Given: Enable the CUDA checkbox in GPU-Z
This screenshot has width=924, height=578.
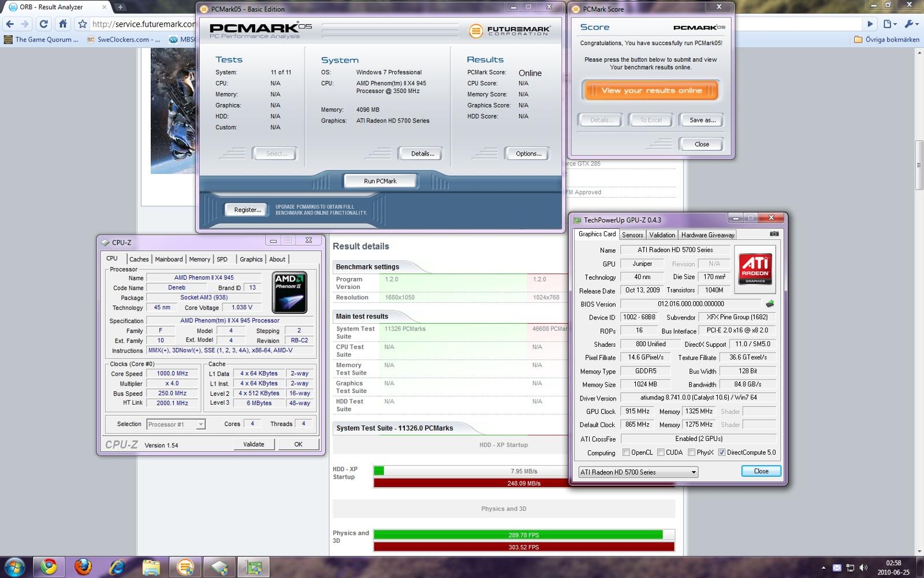Looking at the screenshot, I should click(661, 453).
